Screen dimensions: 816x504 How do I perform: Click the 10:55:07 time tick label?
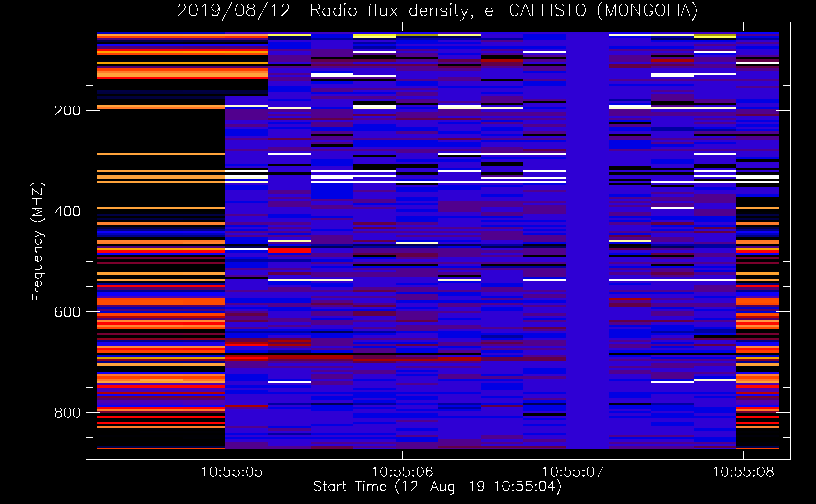click(x=573, y=472)
